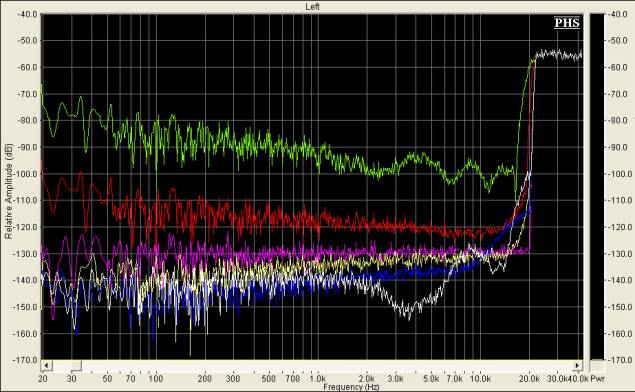Click the horizontal scrollbar thumb near 30 Hz
The image size is (635, 392).
click(x=77, y=365)
